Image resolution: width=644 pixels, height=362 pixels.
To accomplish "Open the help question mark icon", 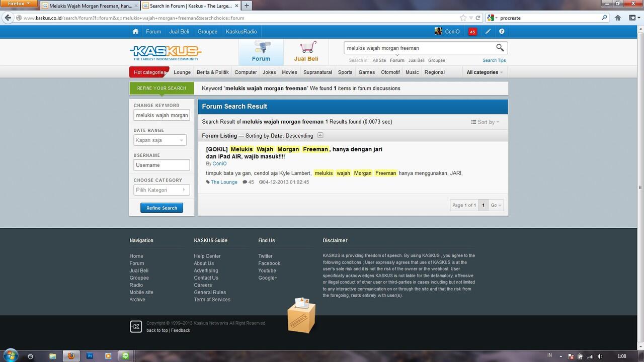I will 502,31.
